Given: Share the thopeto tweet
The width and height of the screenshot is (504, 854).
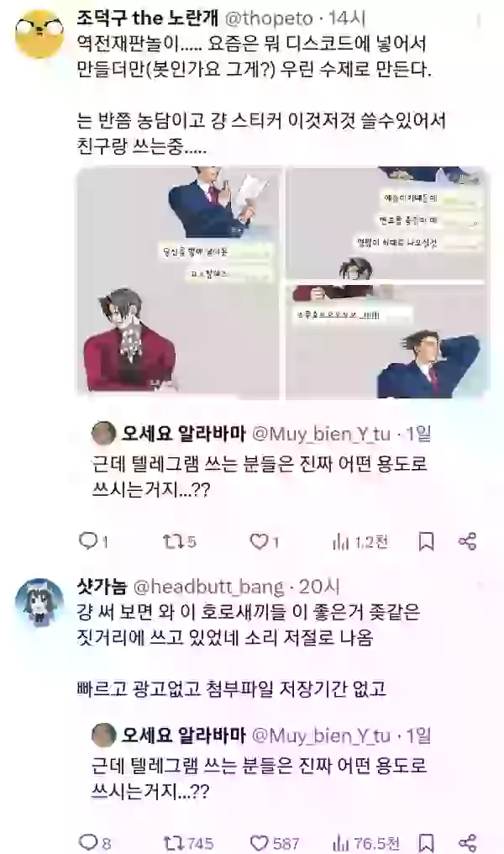Looking at the screenshot, I should click(x=468, y=541).
